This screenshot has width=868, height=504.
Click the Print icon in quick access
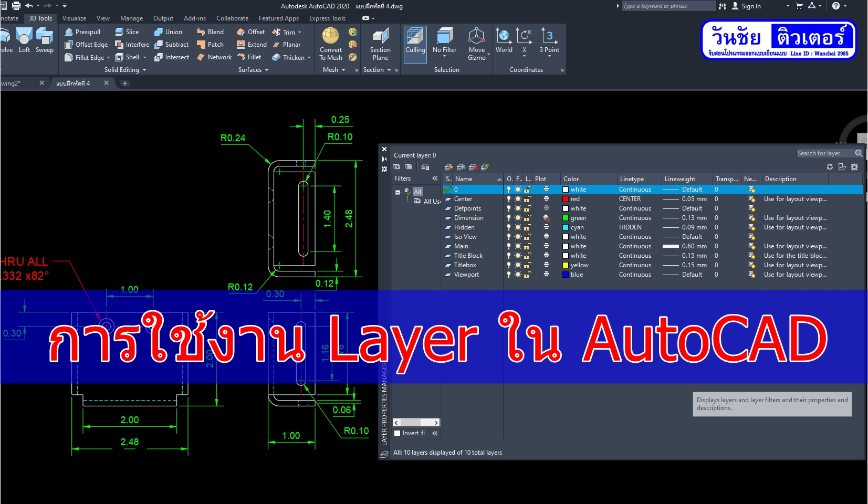[16, 6]
